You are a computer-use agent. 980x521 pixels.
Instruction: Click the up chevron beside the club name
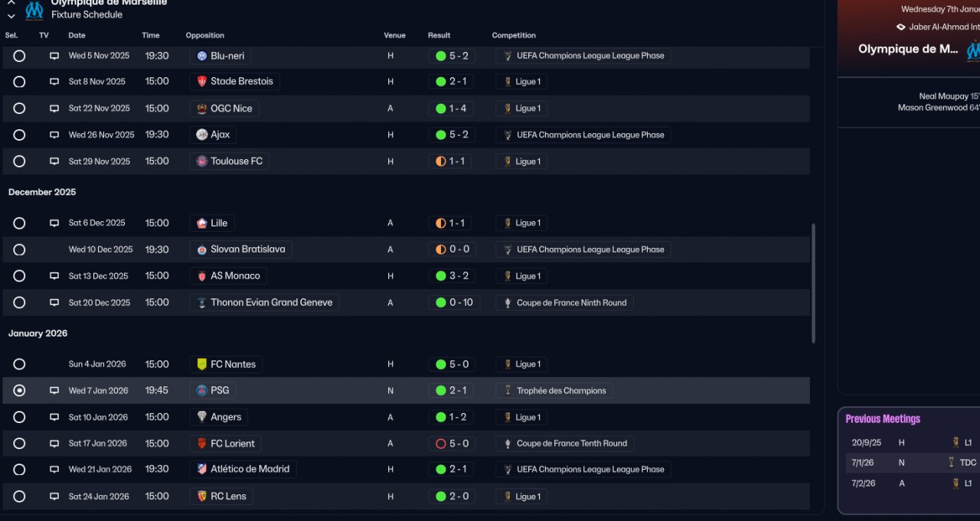[x=11, y=3]
